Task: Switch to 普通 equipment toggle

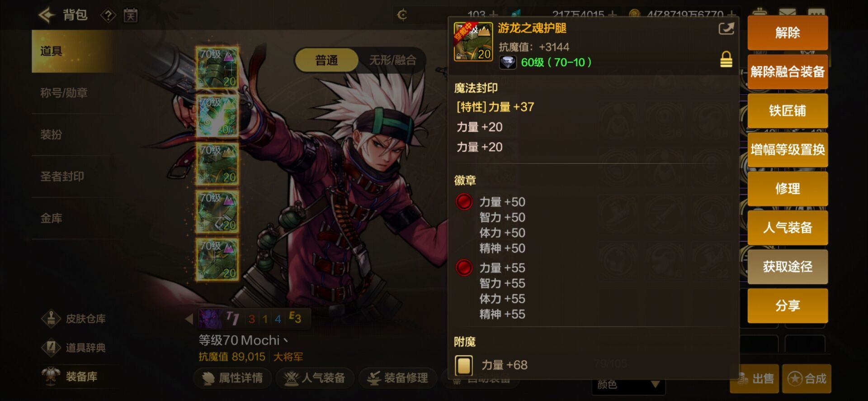Action: tap(327, 60)
